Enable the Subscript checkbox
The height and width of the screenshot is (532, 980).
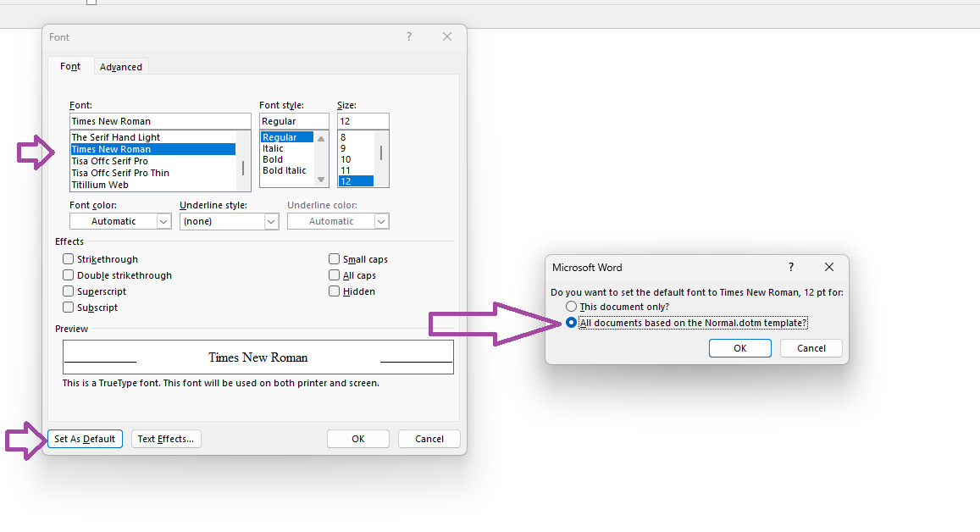[x=68, y=307]
